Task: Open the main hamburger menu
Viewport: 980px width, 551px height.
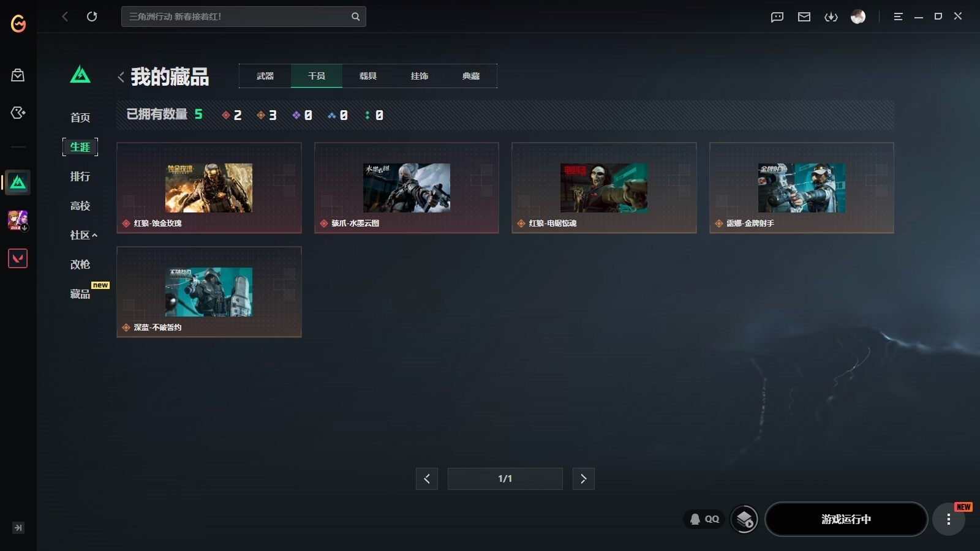Action: click(899, 17)
